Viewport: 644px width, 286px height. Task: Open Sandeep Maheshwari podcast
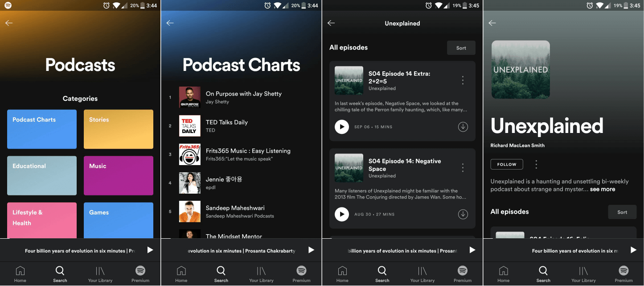[x=241, y=211]
